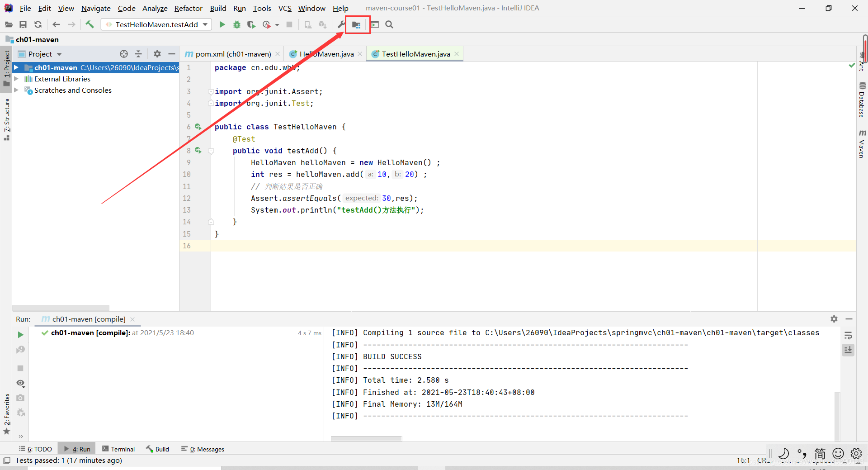The height and width of the screenshot is (470, 868).
Task: Open the 4: Run tool window button
Action: 77,449
